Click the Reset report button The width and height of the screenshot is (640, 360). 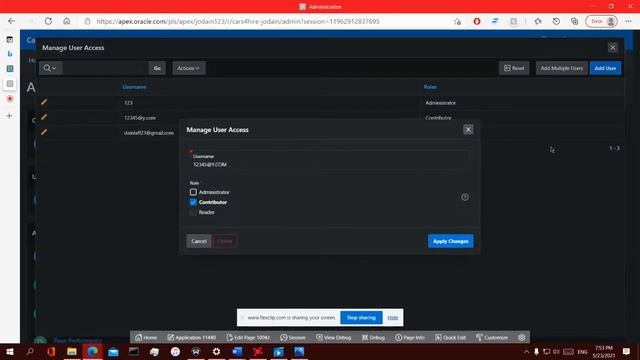click(x=514, y=68)
